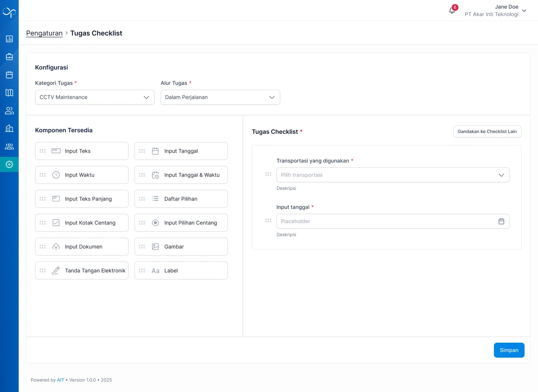Open the people group sidebar icon
Image resolution: width=538 pixels, height=392 pixels.
[9, 146]
